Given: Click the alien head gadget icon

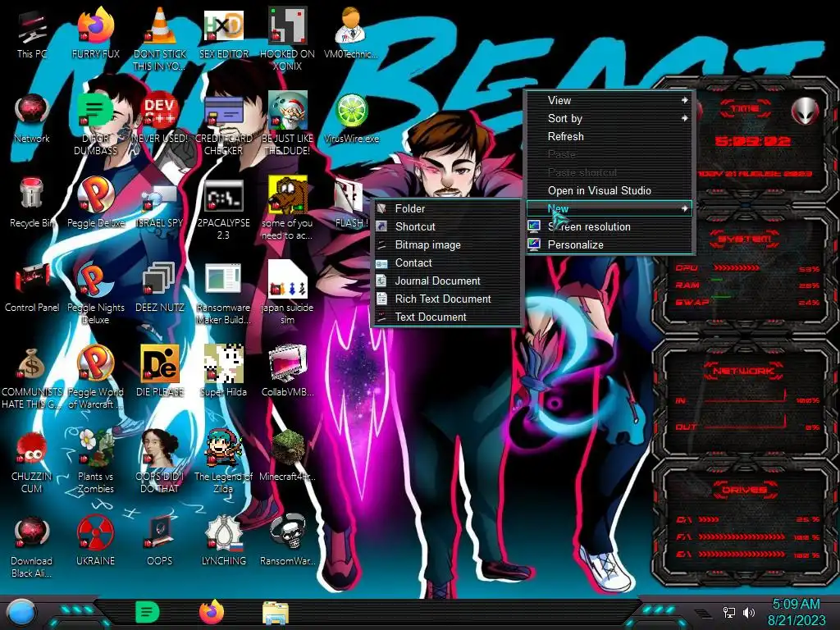Looking at the screenshot, I should (x=805, y=111).
